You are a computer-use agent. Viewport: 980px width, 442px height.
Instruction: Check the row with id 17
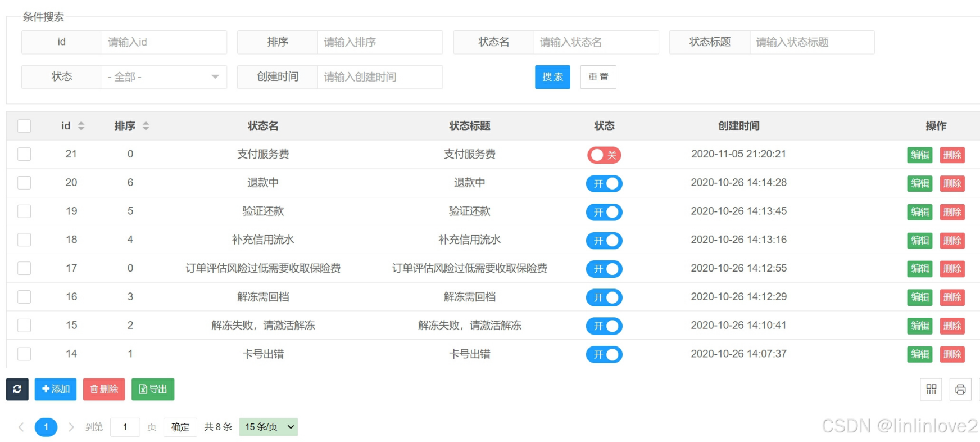click(24, 268)
